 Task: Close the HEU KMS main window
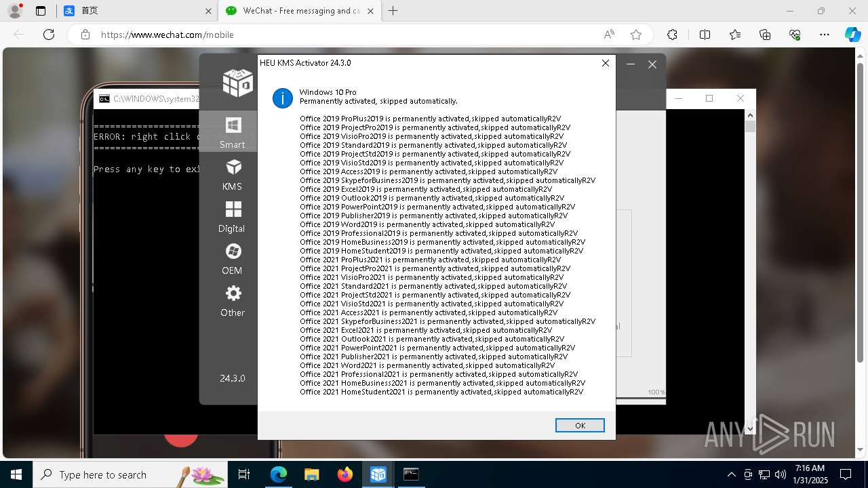(x=652, y=64)
